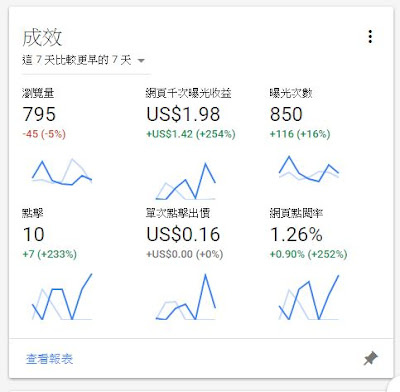Image resolution: width=400 pixels, height=392 pixels.
Task: Select the 網頁點閱率 metric label
Action: 296,213
